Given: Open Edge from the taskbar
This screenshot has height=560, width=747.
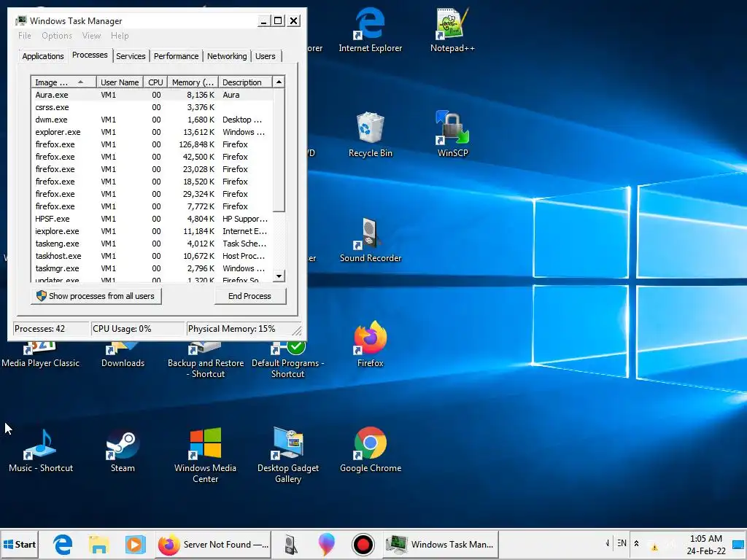Looking at the screenshot, I should pos(63,544).
